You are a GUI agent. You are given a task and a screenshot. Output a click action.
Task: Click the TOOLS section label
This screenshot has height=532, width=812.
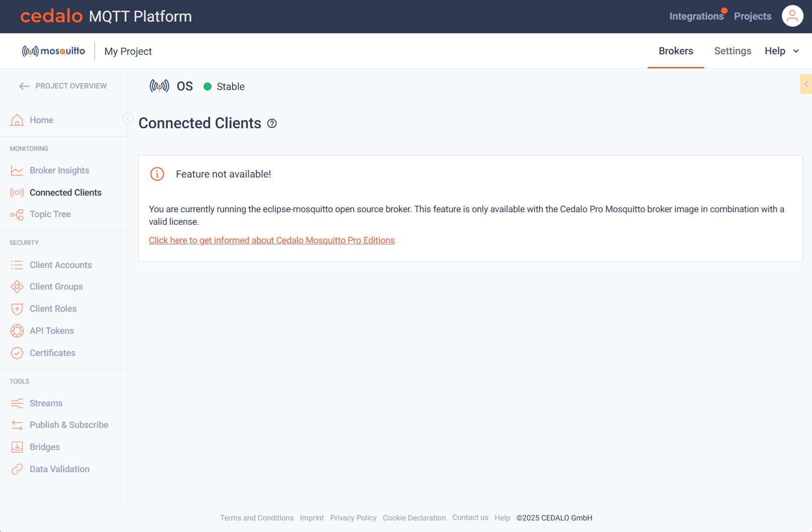(20, 382)
